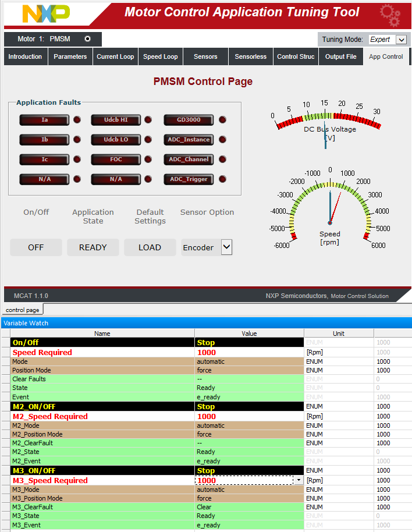
Task: Toggle the motor OFF switch
Action: click(36, 247)
